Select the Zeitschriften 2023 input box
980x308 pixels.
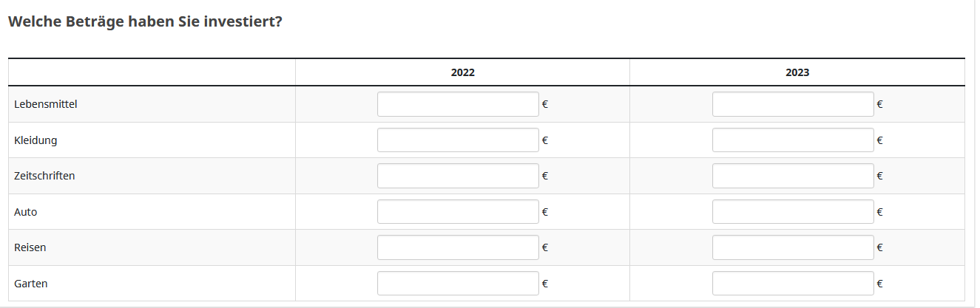tap(793, 176)
